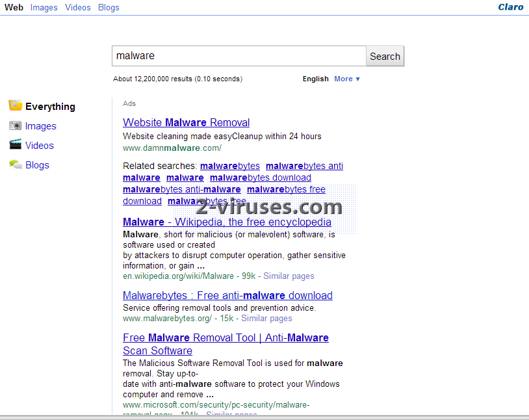
Task: Open Malware - Wikipedia, the free encyclopedia result
Action: click(227, 222)
